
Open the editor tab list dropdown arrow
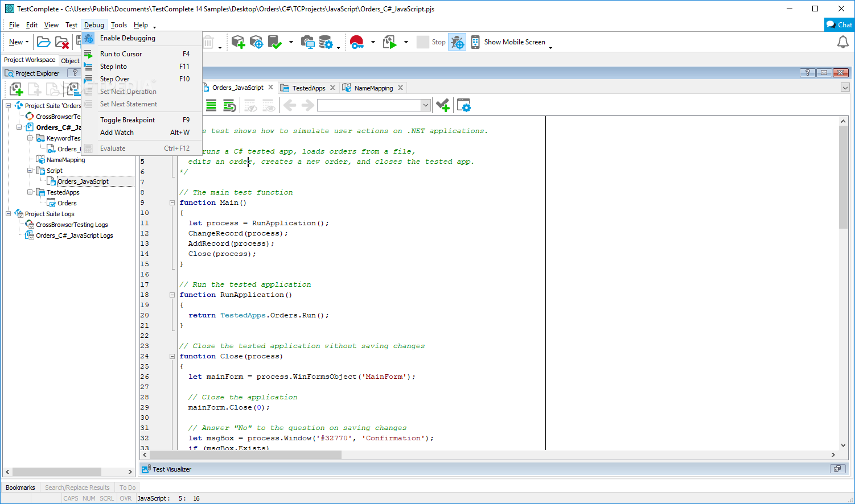pos(845,88)
